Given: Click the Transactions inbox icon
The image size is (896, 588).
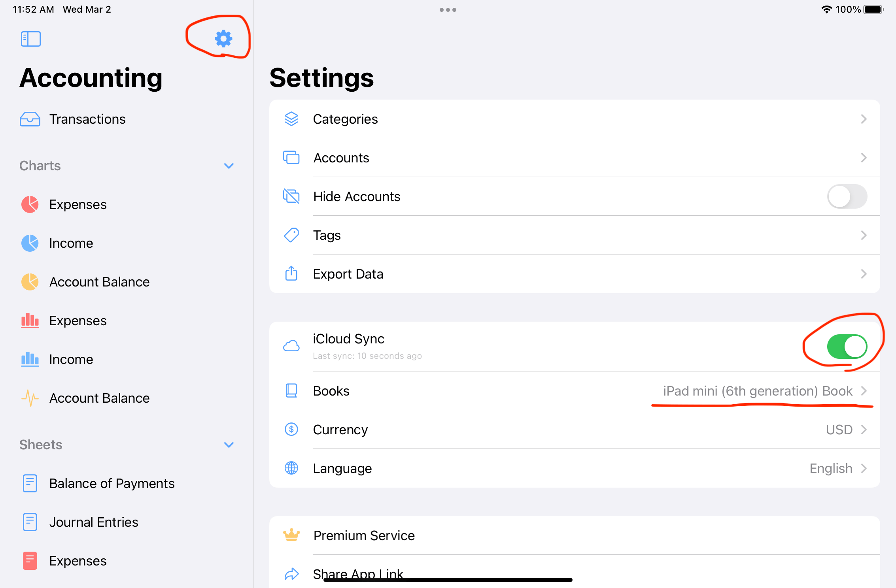Looking at the screenshot, I should point(30,119).
